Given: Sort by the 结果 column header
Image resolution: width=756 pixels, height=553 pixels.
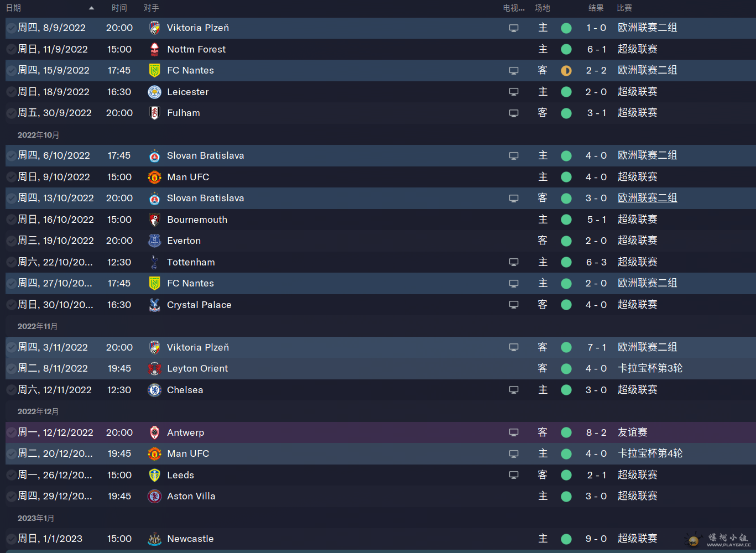Looking at the screenshot, I should click(596, 8).
